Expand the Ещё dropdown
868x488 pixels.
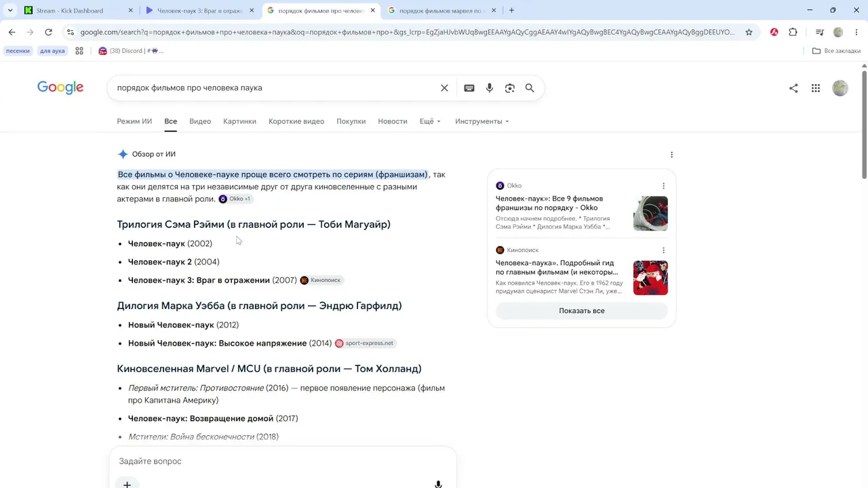click(430, 121)
